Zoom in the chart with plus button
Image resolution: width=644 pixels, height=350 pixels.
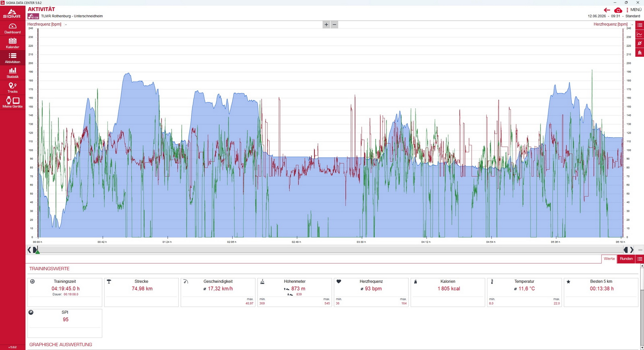[x=326, y=25]
